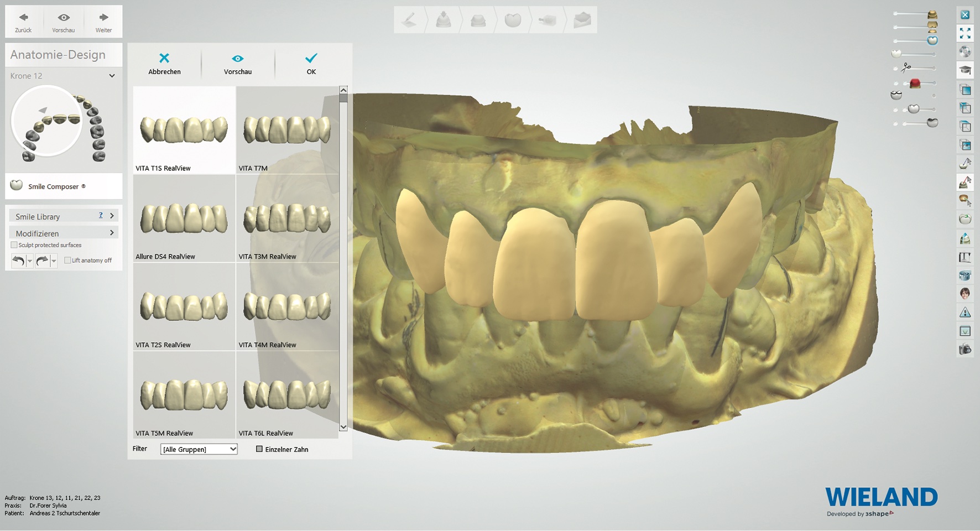
Task: Click library list scrollbar up arrow
Action: pos(343,90)
